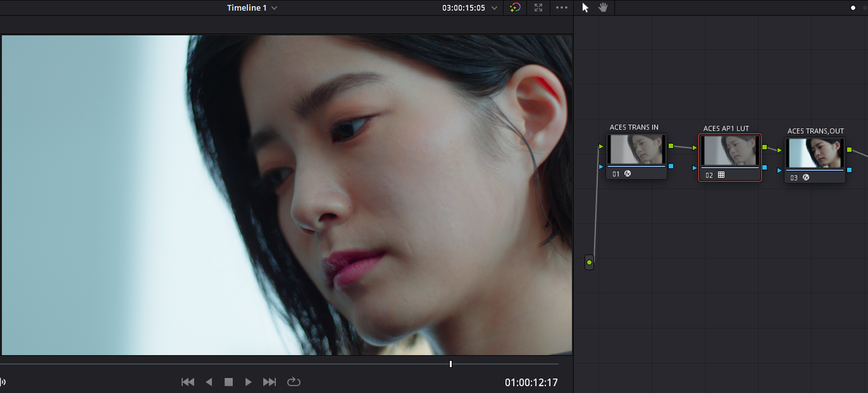Open the three-dot viewer options menu

tap(561, 7)
